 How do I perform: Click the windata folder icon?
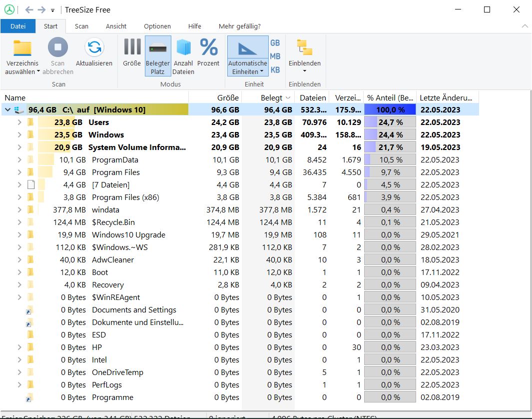tap(30, 210)
